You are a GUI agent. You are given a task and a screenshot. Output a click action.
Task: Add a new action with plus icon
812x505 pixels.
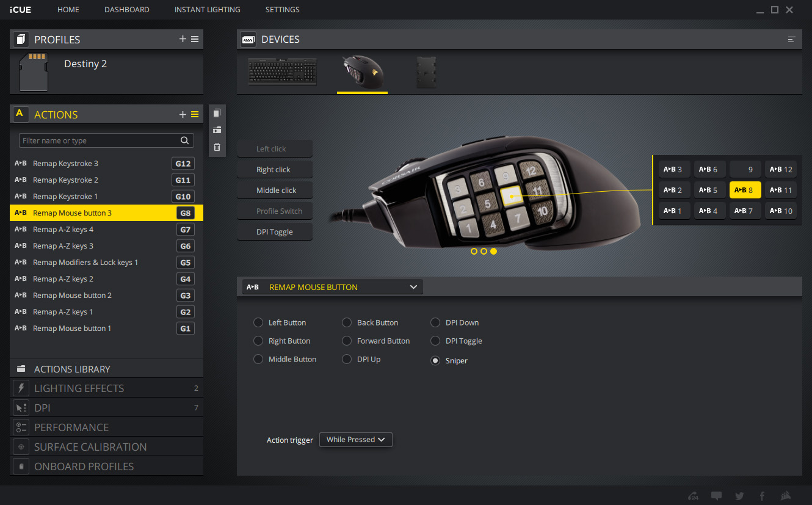point(183,114)
